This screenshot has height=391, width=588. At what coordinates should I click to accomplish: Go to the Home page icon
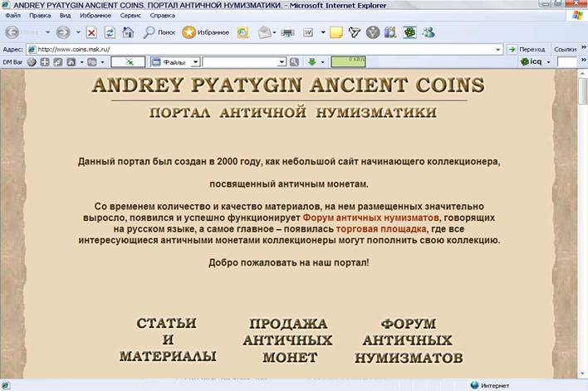(x=128, y=32)
